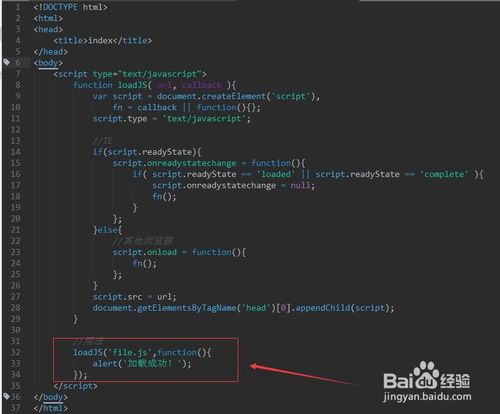The image size is (500, 414).
Task: Select line number 32 in the gutter
Action: click(x=16, y=352)
